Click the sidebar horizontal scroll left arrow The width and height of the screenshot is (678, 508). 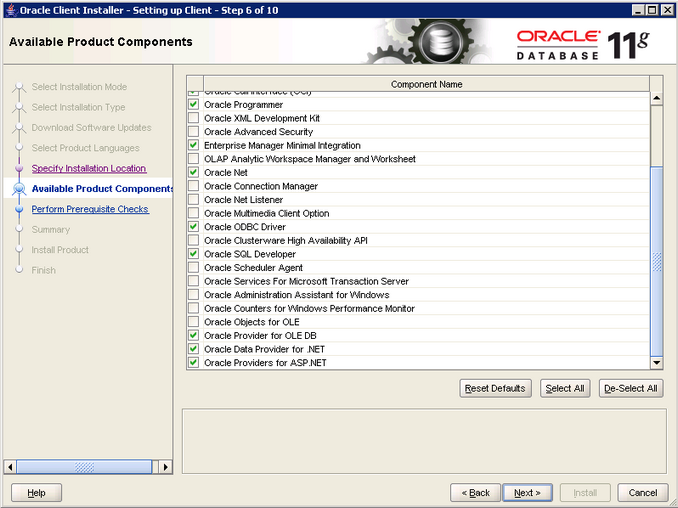(x=10, y=467)
